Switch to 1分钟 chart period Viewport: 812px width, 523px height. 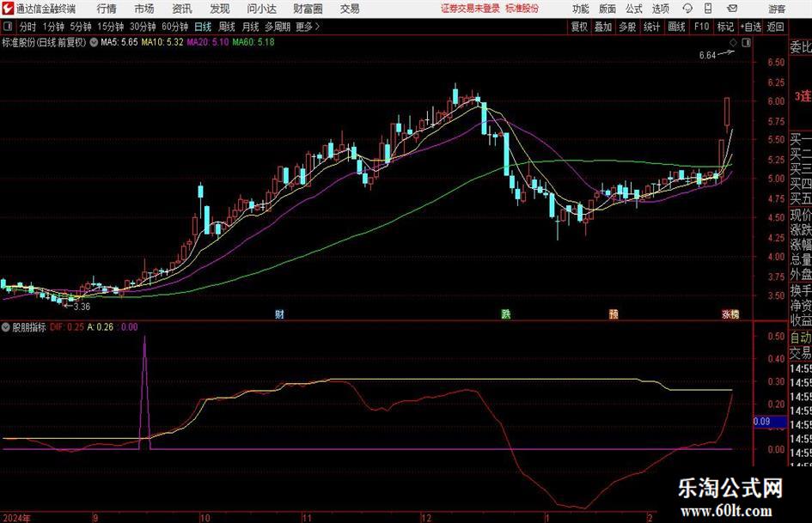click(53, 27)
